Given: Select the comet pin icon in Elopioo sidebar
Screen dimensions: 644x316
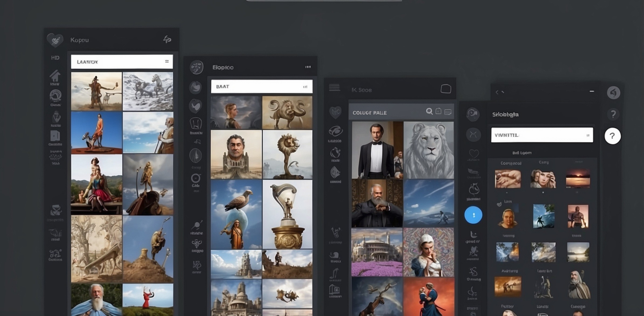Looking at the screenshot, I should 197,225.
